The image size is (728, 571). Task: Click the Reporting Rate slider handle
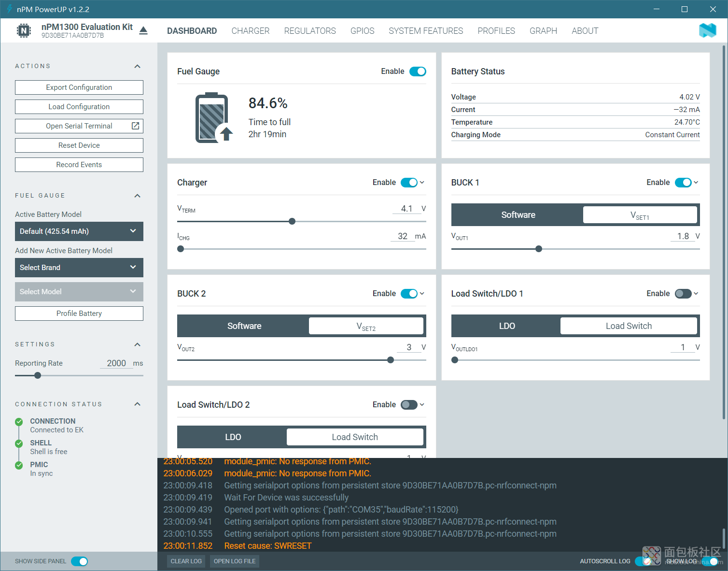38,375
